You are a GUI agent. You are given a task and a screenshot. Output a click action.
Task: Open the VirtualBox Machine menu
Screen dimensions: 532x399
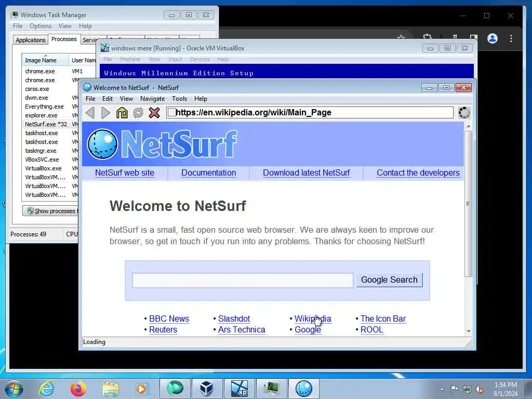pos(130,59)
